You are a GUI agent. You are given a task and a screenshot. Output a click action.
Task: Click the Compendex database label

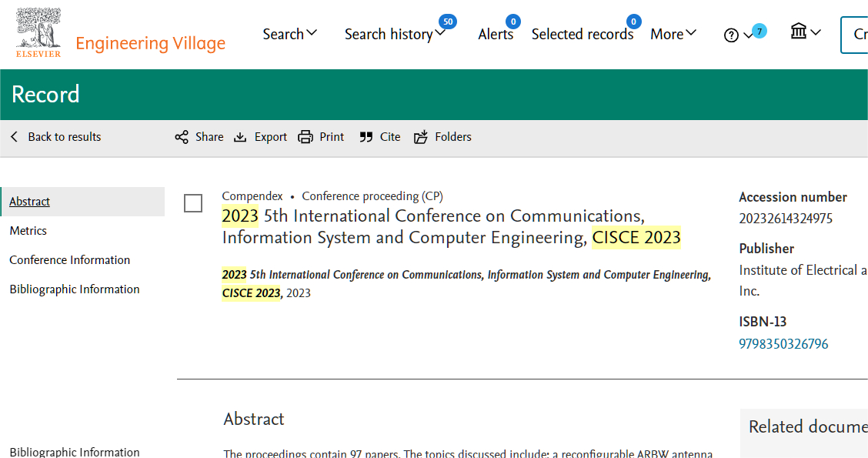[252, 196]
